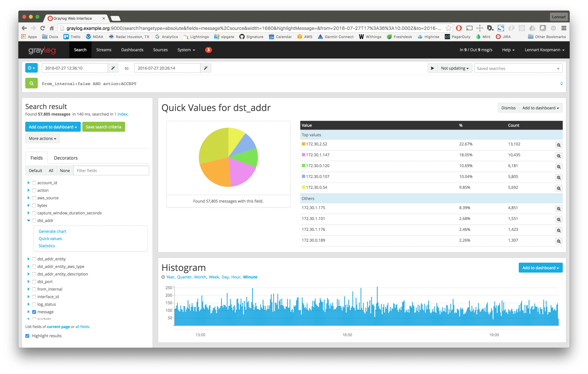The image size is (588, 374).
Task: Open the System menu
Action: pyautogui.click(x=186, y=50)
